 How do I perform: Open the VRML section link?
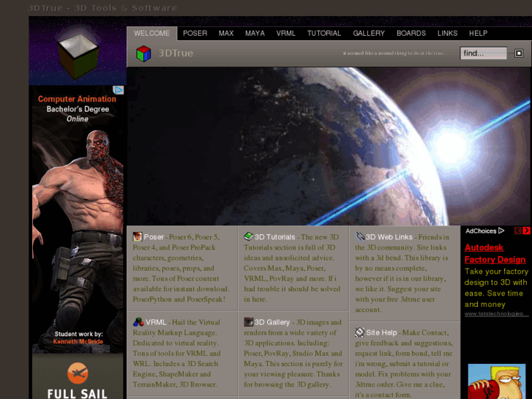[156, 322]
